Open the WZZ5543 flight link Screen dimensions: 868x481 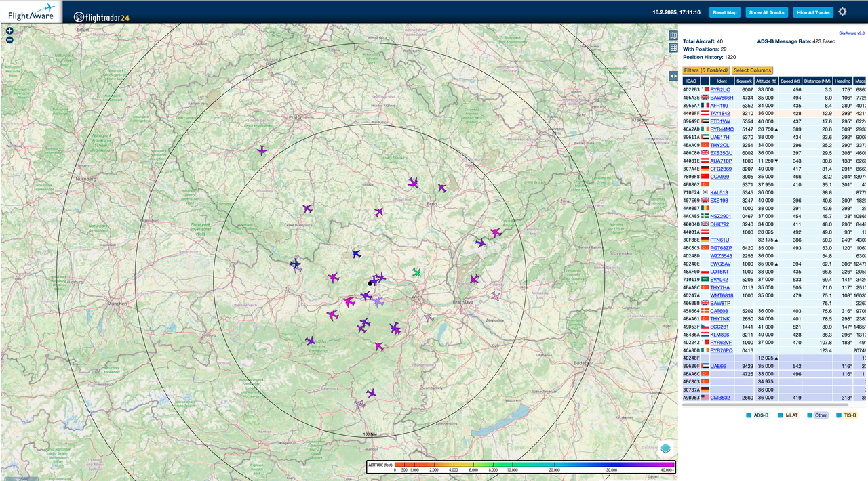721,255
